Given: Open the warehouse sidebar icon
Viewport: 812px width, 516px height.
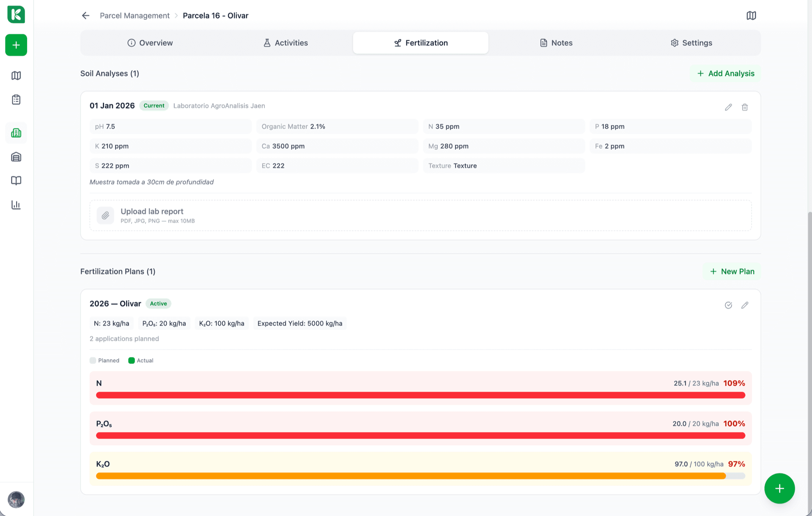Looking at the screenshot, I should pos(16,157).
